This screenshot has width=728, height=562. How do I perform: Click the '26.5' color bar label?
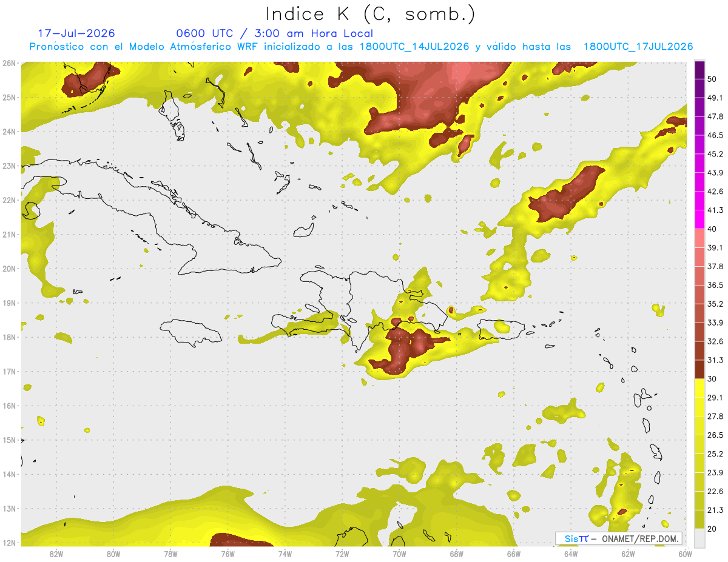click(715, 435)
